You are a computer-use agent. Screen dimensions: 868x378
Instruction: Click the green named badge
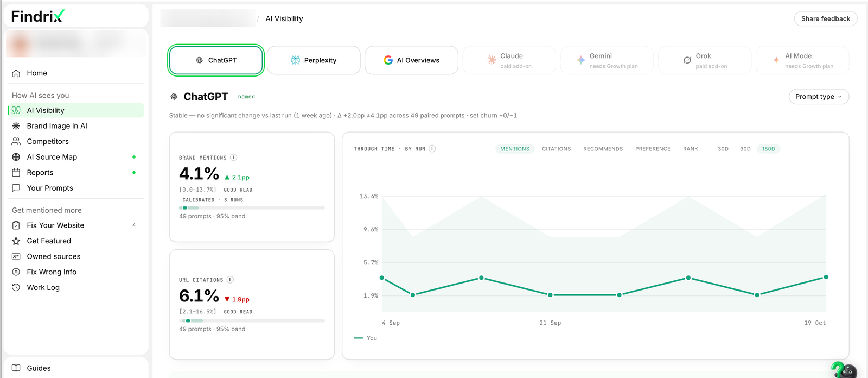tap(246, 97)
